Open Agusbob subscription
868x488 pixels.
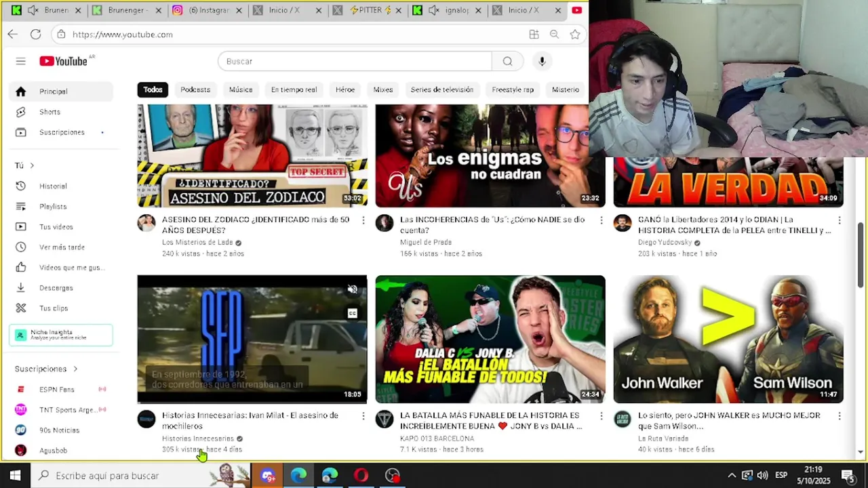point(61,450)
